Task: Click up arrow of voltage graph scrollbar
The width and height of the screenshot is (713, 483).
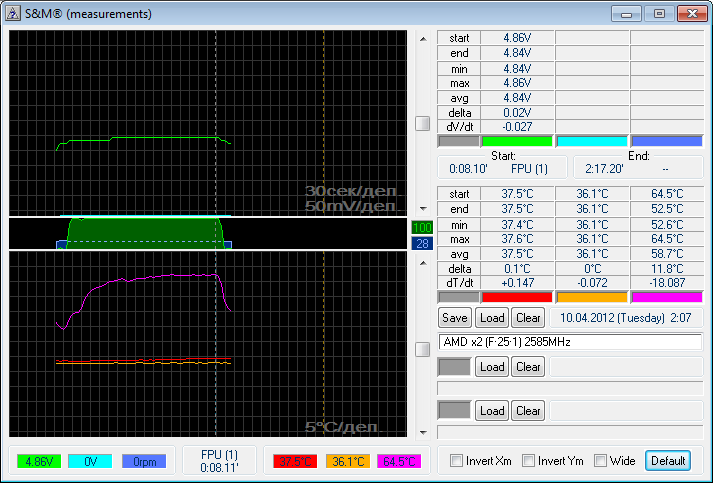Action: 423,39
